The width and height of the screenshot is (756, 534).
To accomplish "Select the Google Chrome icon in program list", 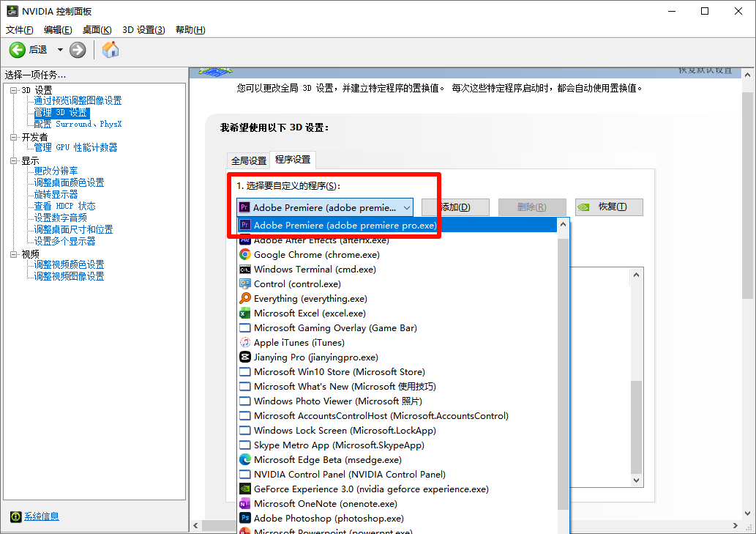I will [245, 254].
